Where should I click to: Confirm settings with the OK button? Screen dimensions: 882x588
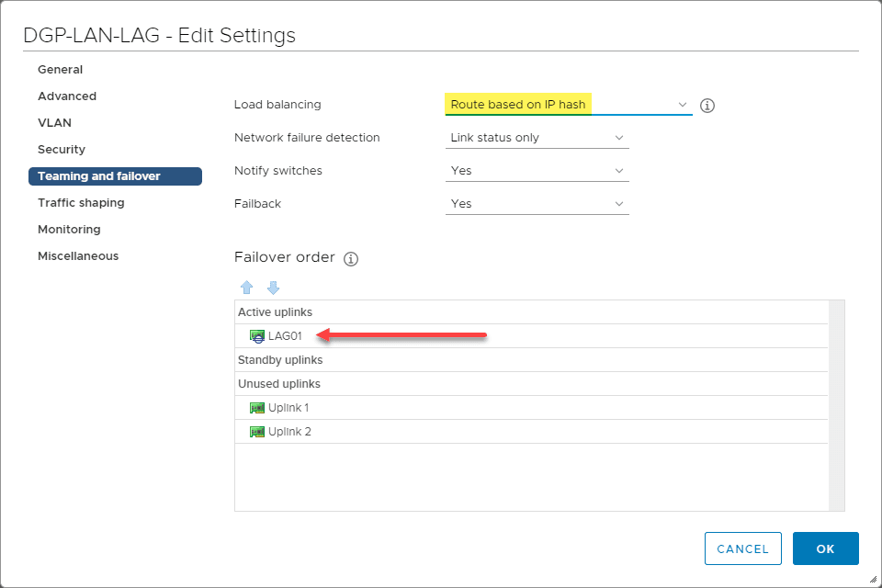[825, 548]
